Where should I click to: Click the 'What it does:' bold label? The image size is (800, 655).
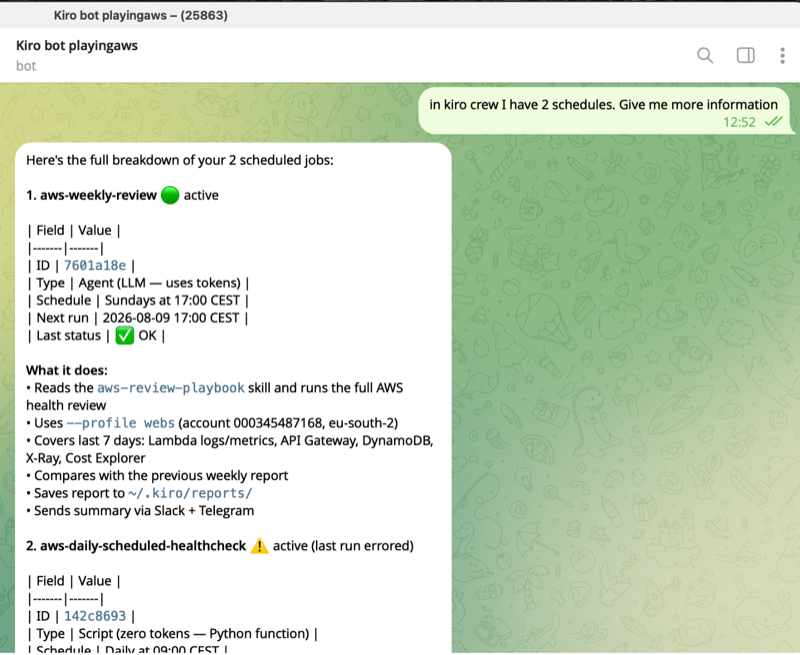pos(67,370)
